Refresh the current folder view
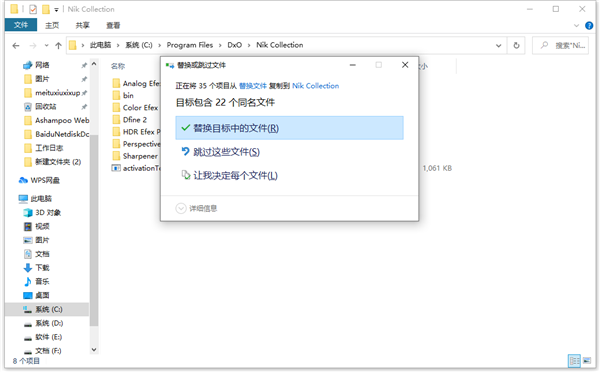 point(516,45)
